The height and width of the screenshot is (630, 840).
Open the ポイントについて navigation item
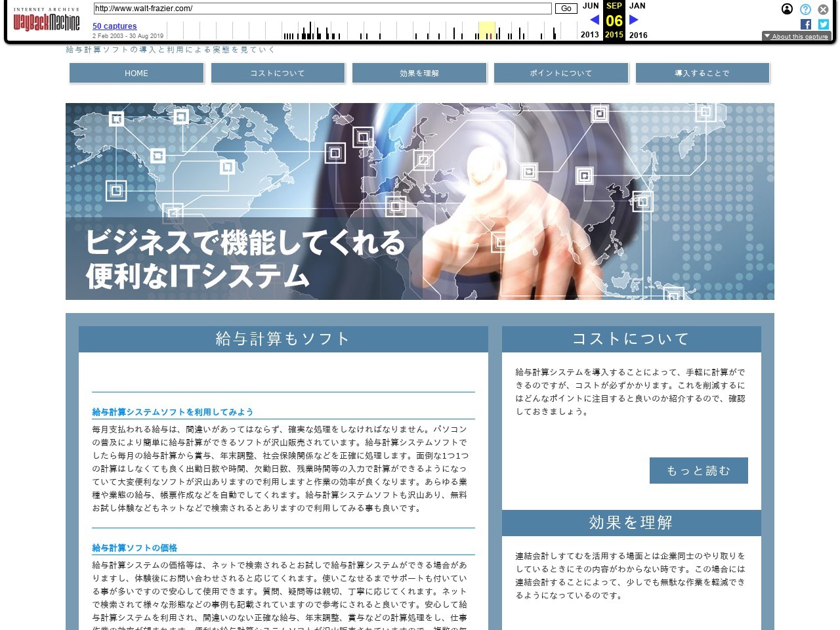(561, 73)
